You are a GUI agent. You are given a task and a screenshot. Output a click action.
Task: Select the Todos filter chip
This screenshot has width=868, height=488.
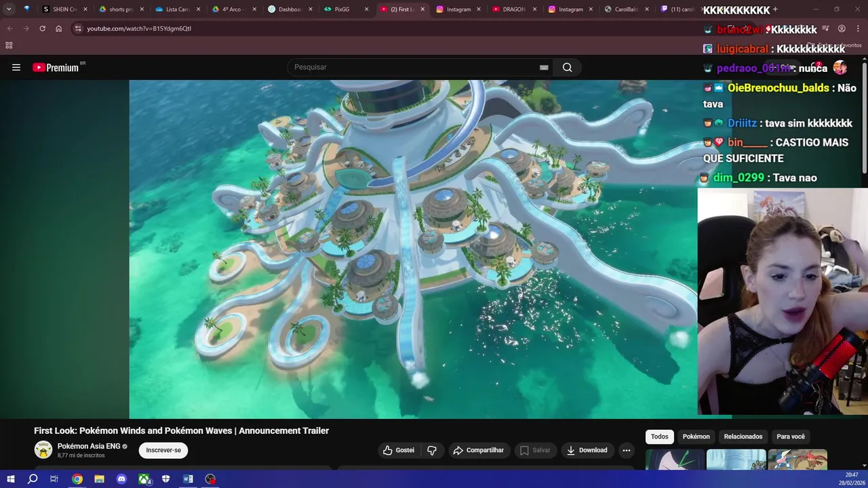659,436
